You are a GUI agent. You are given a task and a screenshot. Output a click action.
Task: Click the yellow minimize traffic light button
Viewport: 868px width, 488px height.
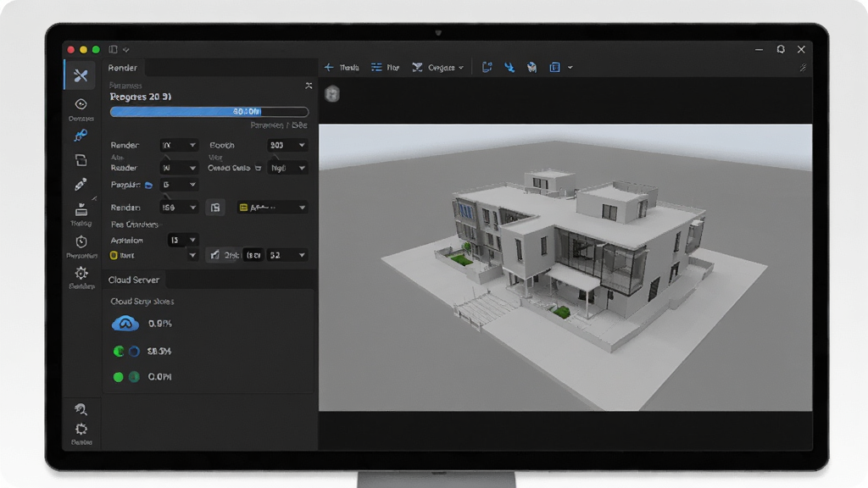coord(83,49)
